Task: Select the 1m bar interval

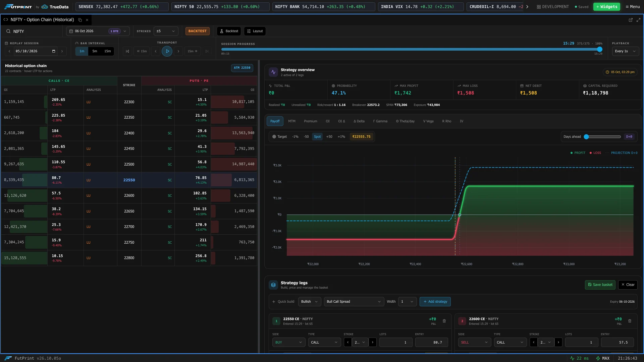Action: (x=82, y=51)
